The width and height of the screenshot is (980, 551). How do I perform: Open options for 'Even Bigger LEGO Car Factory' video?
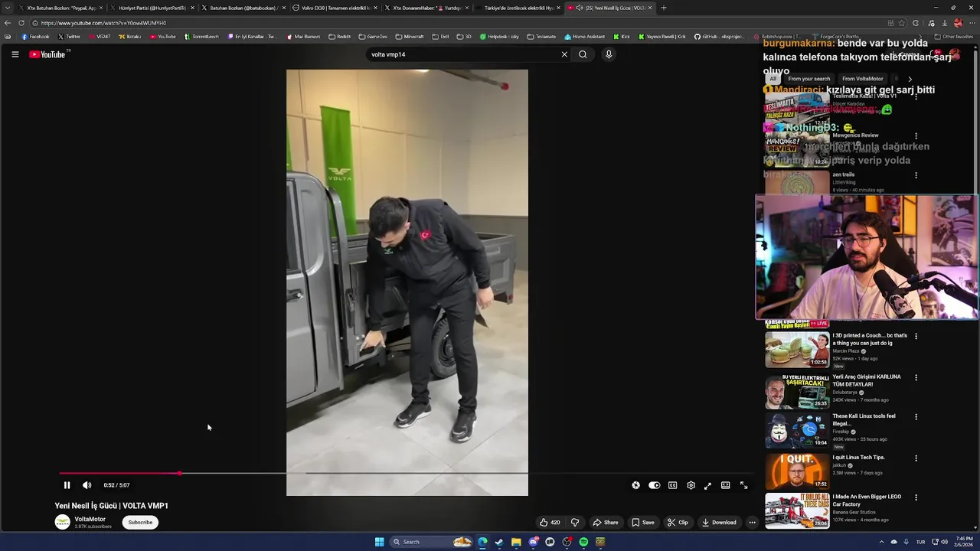[x=916, y=497]
